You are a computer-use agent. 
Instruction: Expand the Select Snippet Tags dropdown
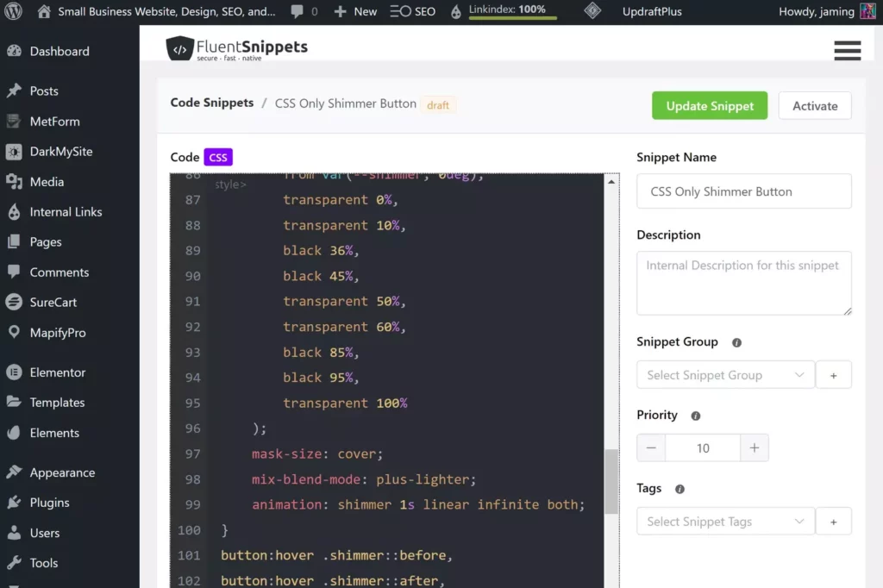click(724, 522)
